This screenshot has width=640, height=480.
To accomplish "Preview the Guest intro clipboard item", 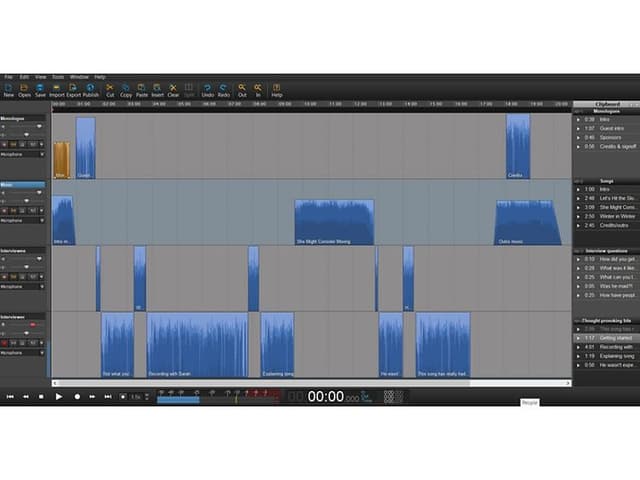I will click(578, 129).
